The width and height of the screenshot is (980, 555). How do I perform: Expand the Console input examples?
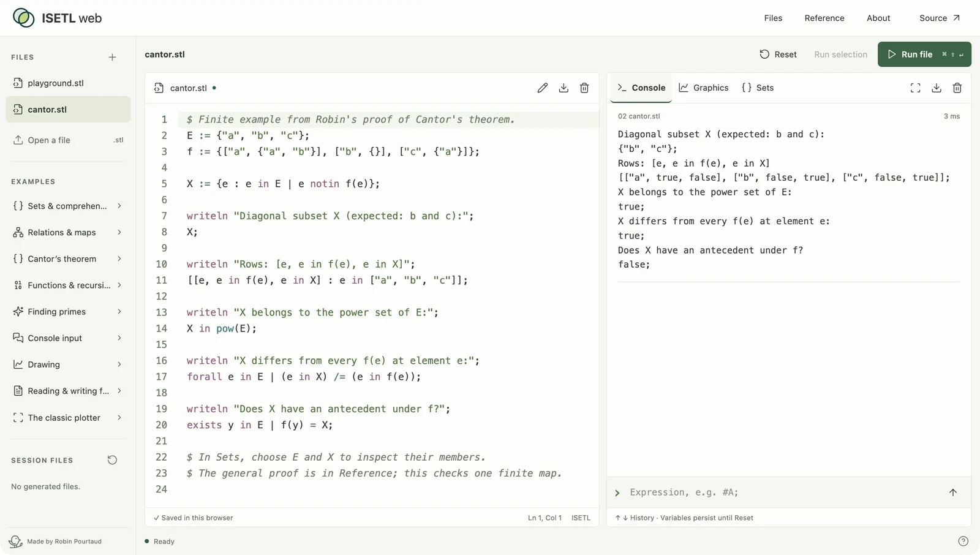tap(68, 338)
